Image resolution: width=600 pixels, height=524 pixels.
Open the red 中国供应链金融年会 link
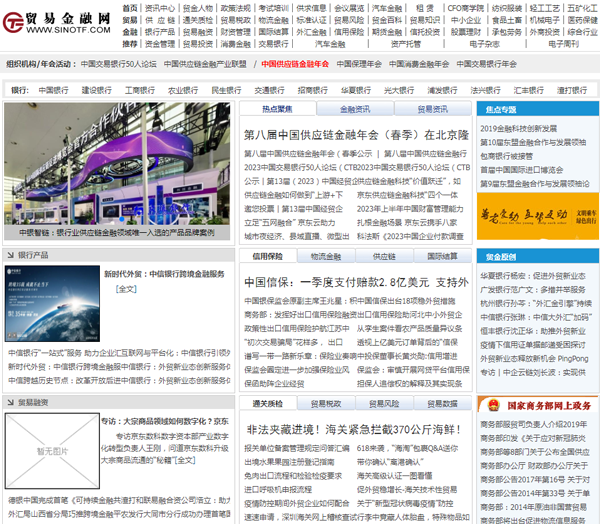click(x=295, y=64)
